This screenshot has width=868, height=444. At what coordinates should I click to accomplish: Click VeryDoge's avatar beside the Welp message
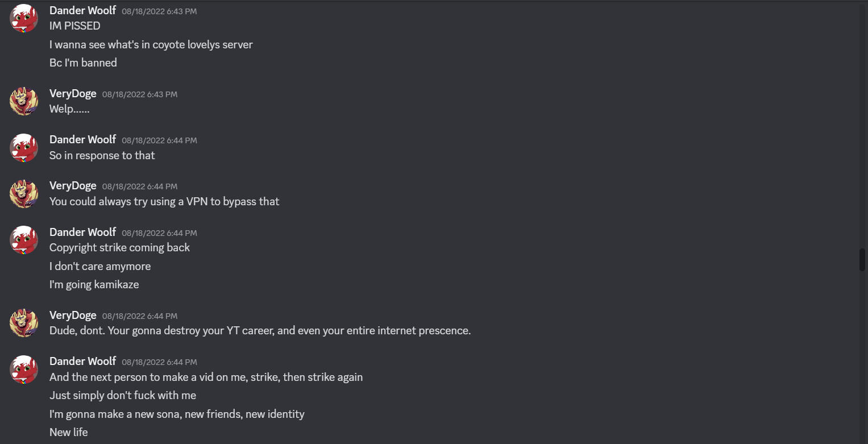point(24,101)
